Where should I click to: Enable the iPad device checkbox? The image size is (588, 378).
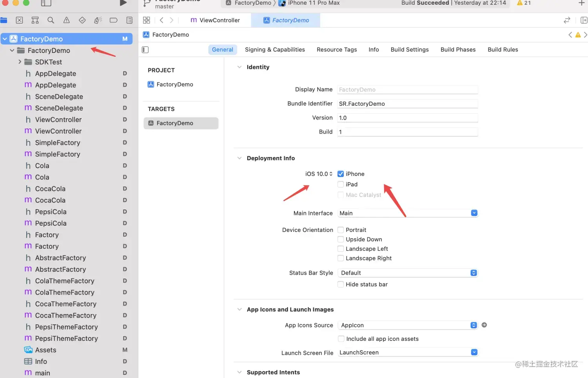tap(341, 184)
